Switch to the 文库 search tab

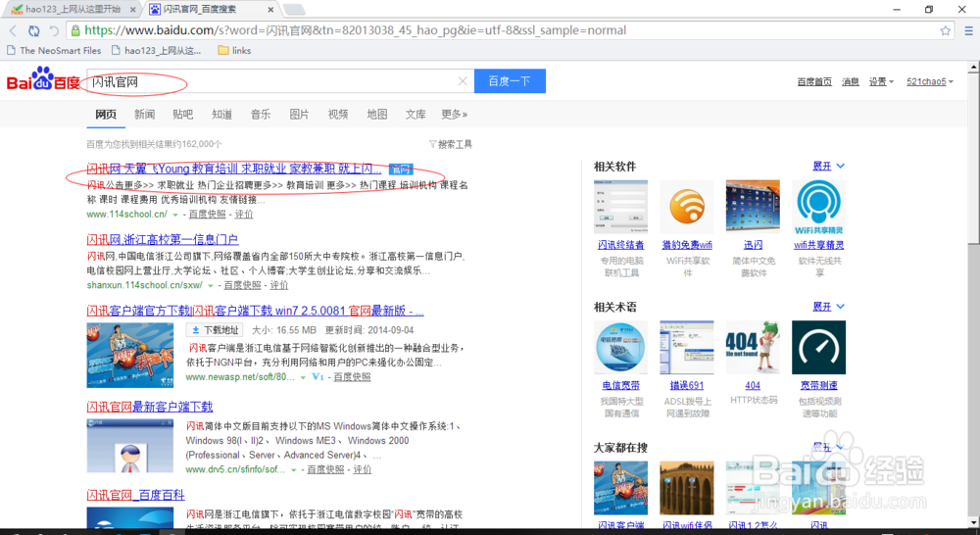[416, 115]
